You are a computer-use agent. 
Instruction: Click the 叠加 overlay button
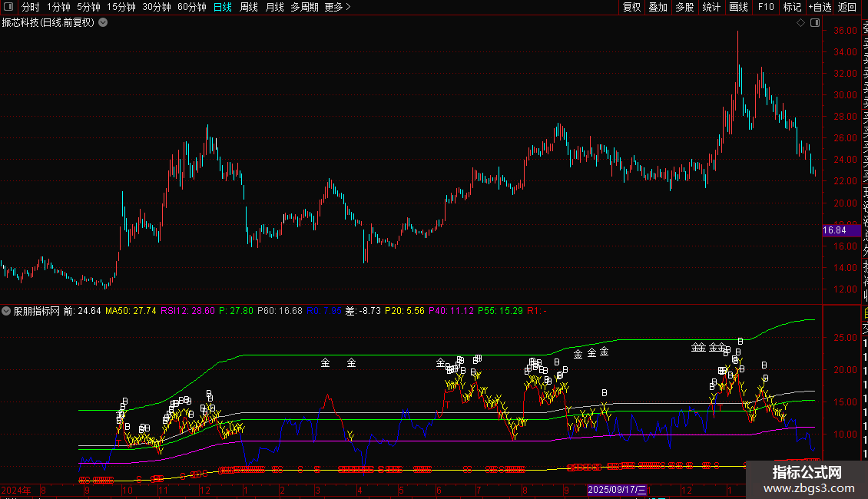pos(658,7)
